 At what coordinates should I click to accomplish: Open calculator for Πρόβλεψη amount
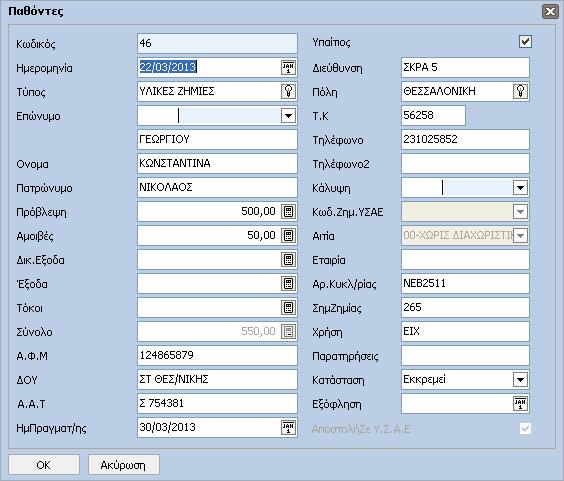click(x=288, y=212)
